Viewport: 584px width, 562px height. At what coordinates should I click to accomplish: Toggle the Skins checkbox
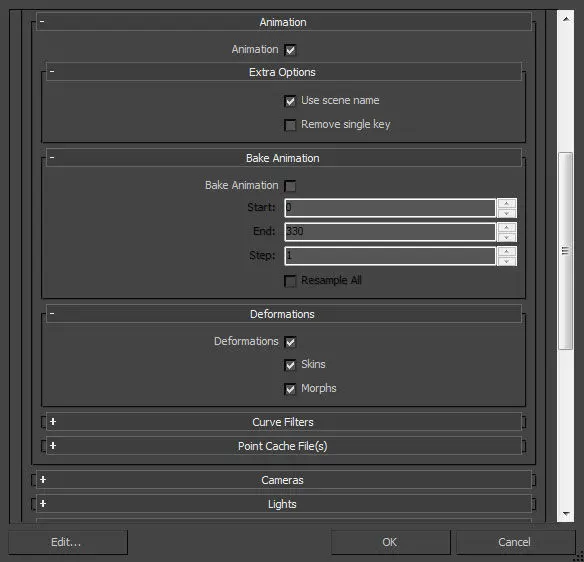pos(290,365)
